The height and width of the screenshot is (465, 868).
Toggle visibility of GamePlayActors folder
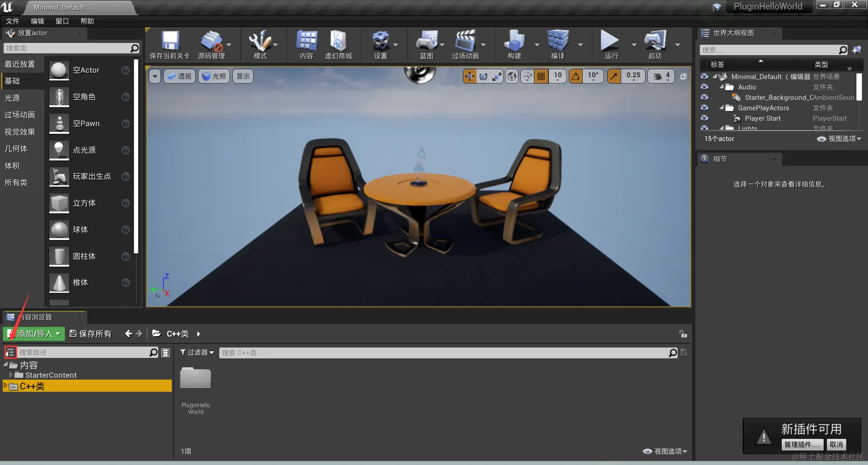(704, 108)
